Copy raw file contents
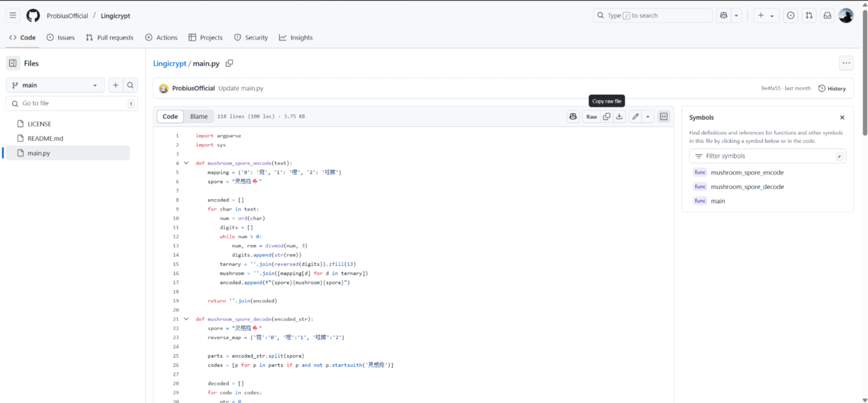Screen dimensions: 868x403 (606, 116)
